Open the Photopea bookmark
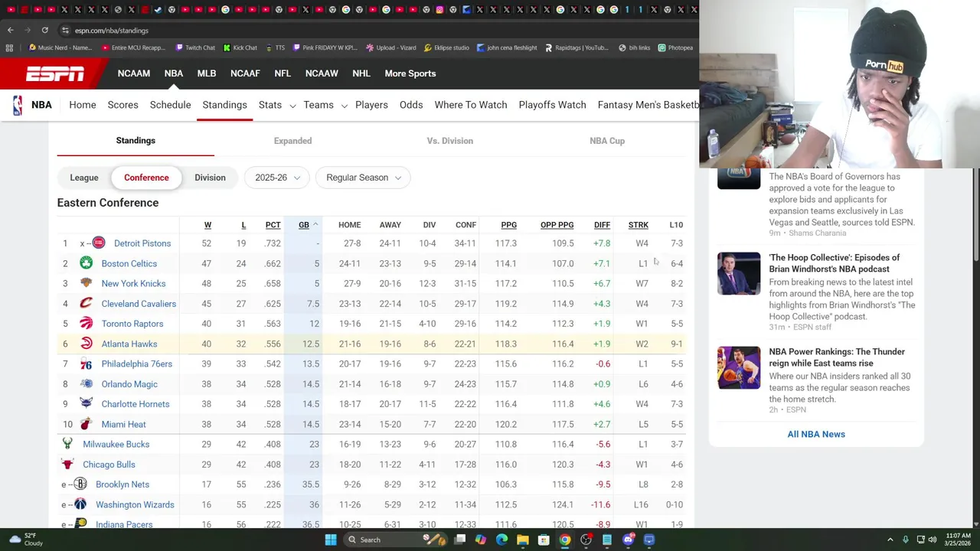The image size is (980, 551). (x=675, y=47)
